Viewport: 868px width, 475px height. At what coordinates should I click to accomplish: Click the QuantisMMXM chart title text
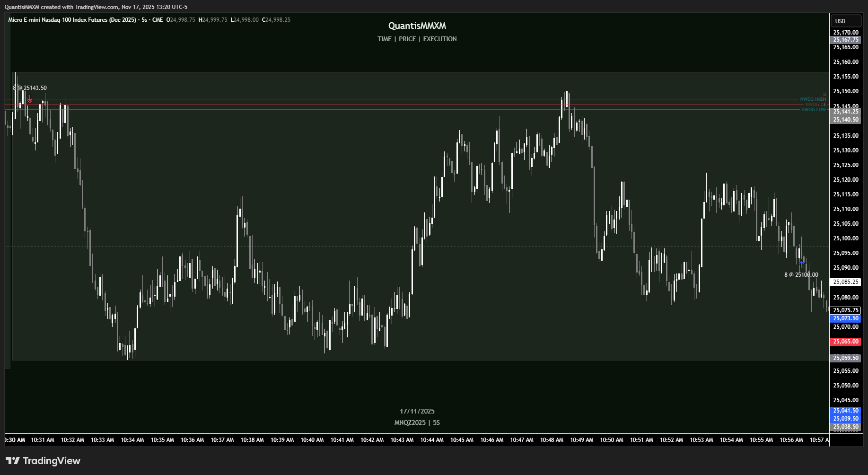point(417,26)
